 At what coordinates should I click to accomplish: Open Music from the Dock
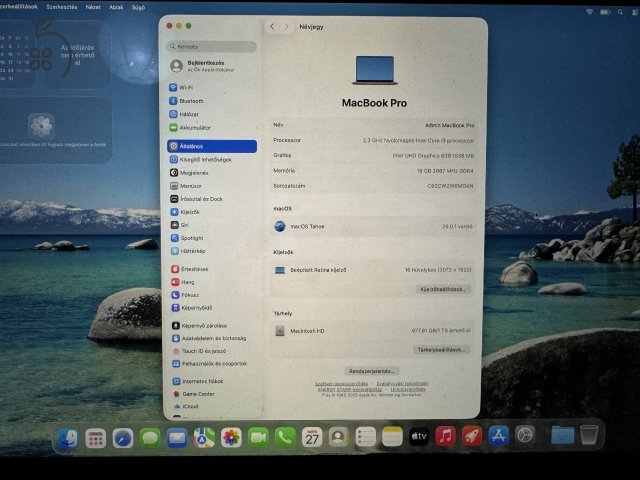click(445, 436)
